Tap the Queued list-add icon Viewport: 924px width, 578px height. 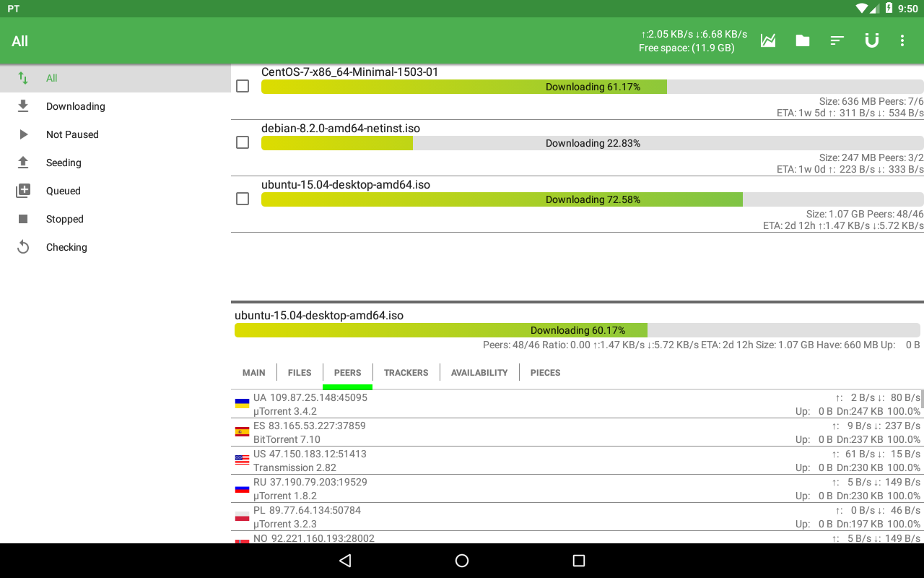pyautogui.click(x=23, y=191)
